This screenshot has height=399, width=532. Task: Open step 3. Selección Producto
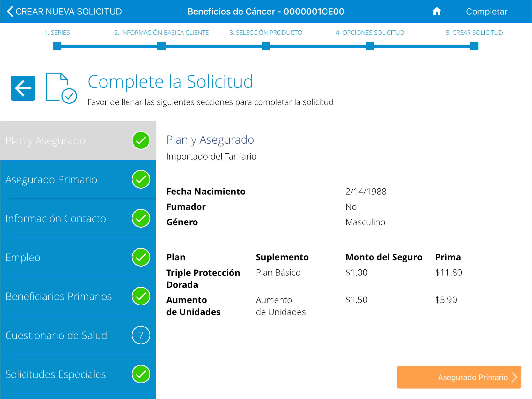tap(266, 33)
